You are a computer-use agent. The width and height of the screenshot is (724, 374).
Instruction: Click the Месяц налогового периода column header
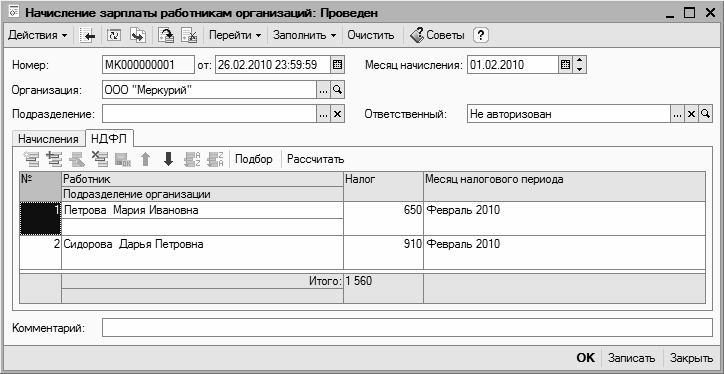[x=564, y=187]
